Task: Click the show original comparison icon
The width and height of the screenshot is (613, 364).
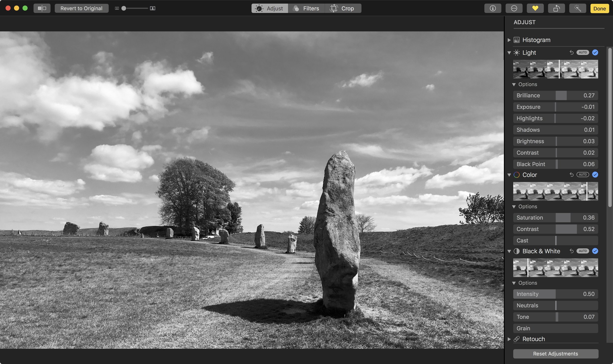Action: [x=42, y=8]
